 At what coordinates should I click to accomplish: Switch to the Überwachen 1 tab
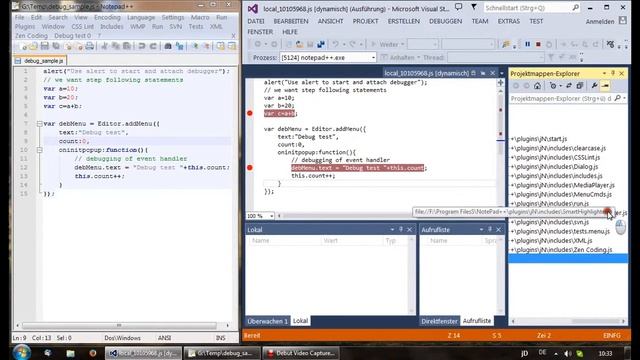pyautogui.click(x=267, y=321)
